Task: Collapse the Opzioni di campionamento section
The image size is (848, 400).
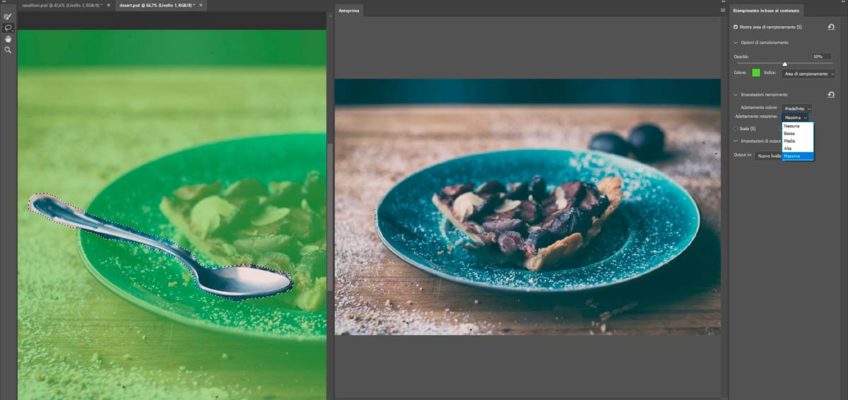Action: [736, 43]
